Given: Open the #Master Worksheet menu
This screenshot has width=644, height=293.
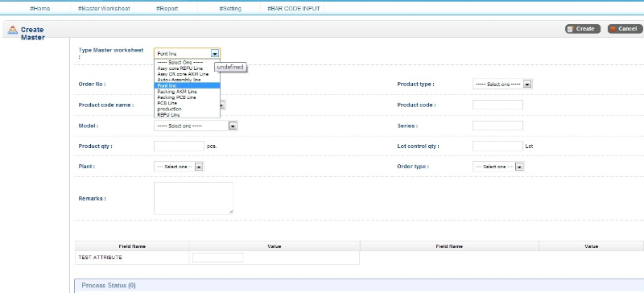Looking at the screenshot, I should [104, 8].
